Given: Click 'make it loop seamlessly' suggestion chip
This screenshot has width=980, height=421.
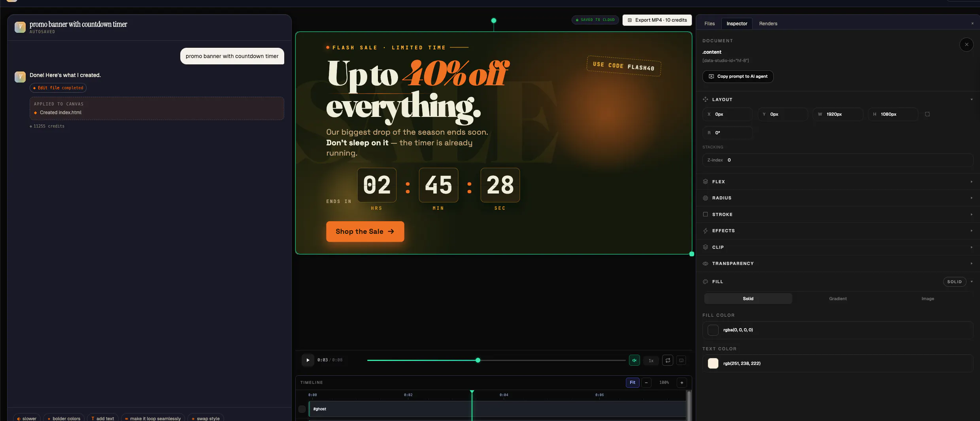Looking at the screenshot, I should tap(153, 418).
